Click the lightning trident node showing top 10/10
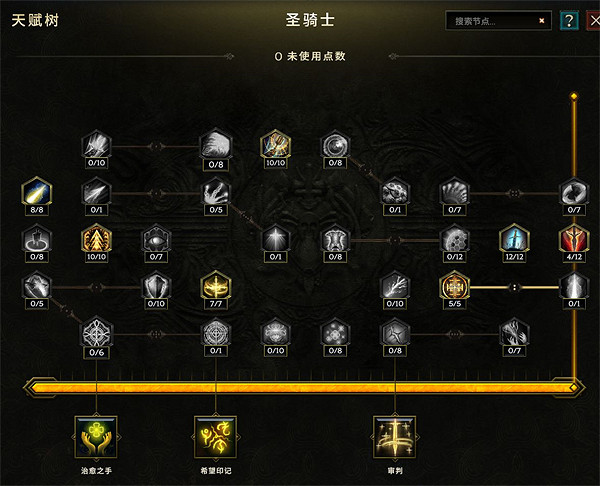 click(276, 145)
